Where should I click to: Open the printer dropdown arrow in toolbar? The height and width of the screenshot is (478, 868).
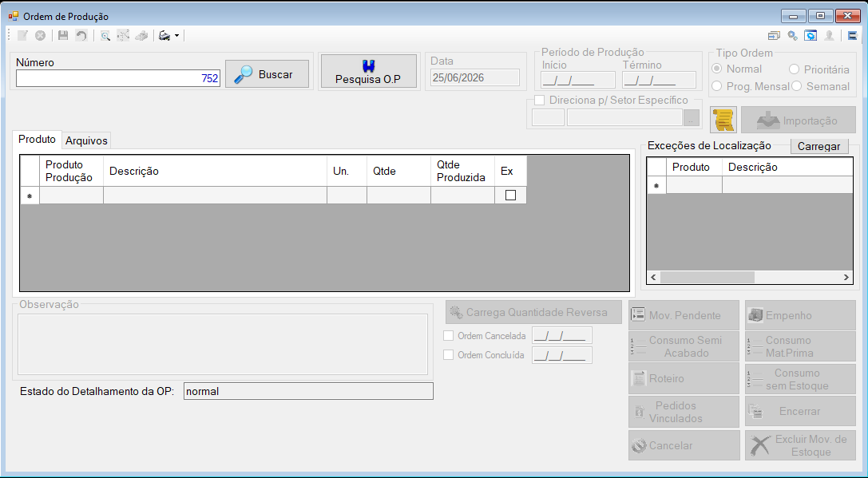tap(176, 35)
